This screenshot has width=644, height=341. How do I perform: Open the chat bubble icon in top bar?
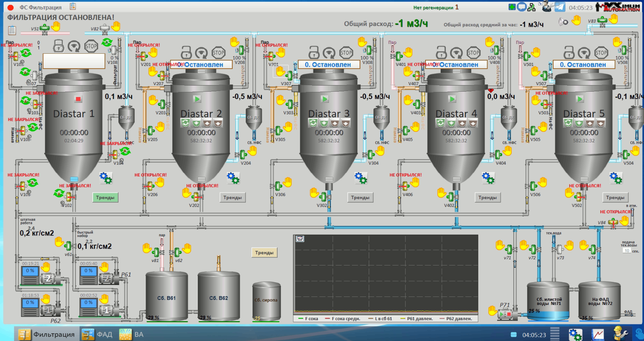(x=521, y=7)
